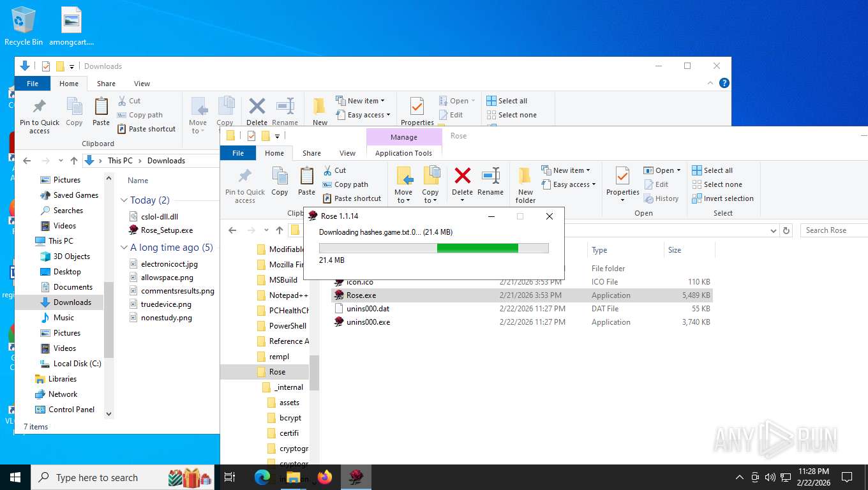
Task: Click Cut in the Downloads window ribbon
Action: click(x=129, y=101)
